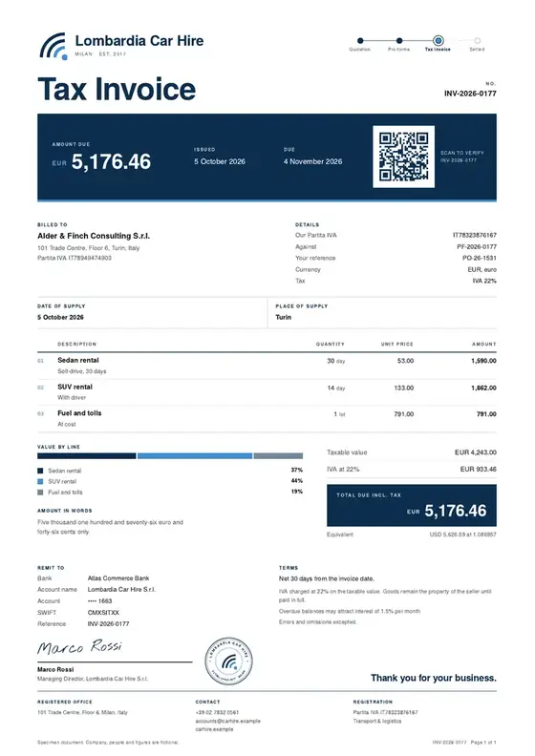Click the grey Fuel and tolls legend swatch
535x756 pixels.
[40, 493]
